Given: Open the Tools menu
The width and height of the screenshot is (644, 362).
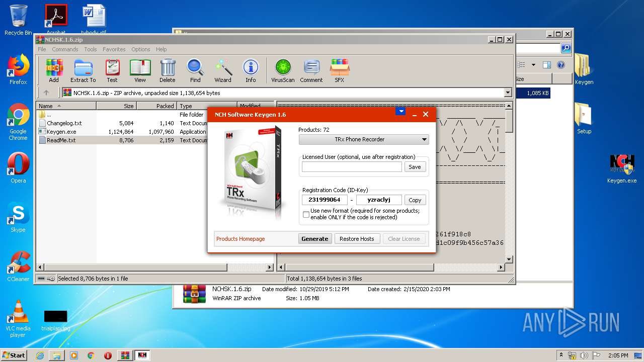Looking at the screenshot, I should (91, 49).
